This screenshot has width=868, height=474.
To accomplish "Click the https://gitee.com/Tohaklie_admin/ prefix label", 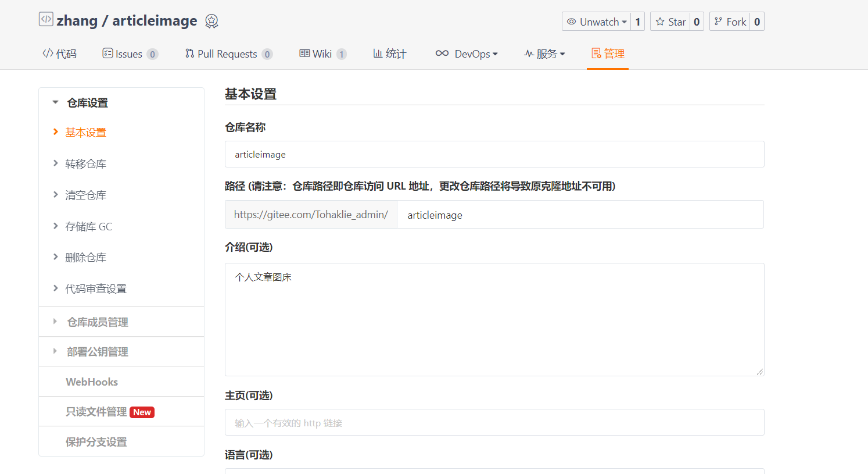I will [x=311, y=215].
